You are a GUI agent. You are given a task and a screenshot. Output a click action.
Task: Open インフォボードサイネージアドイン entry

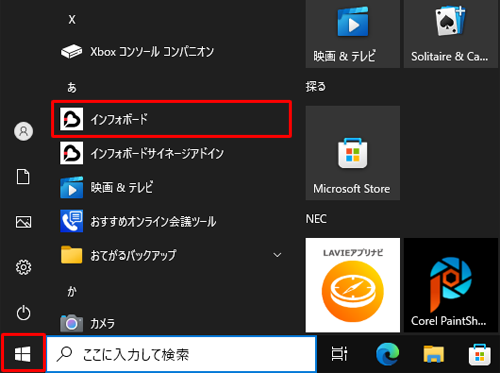pyautogui.click(x=171, y=153)
